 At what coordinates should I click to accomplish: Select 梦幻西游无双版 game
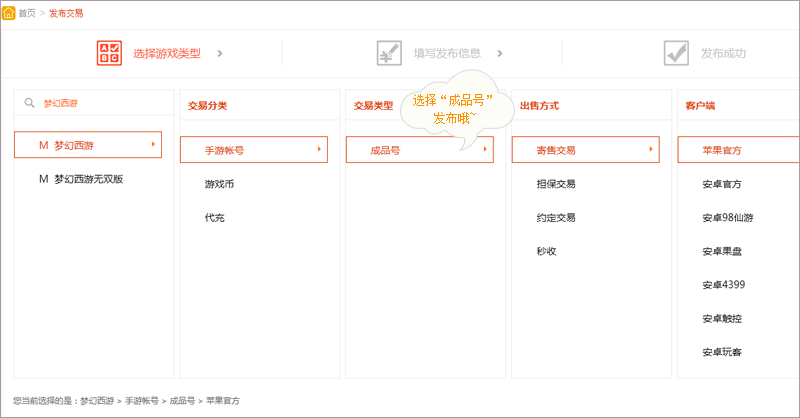point(93,179)
